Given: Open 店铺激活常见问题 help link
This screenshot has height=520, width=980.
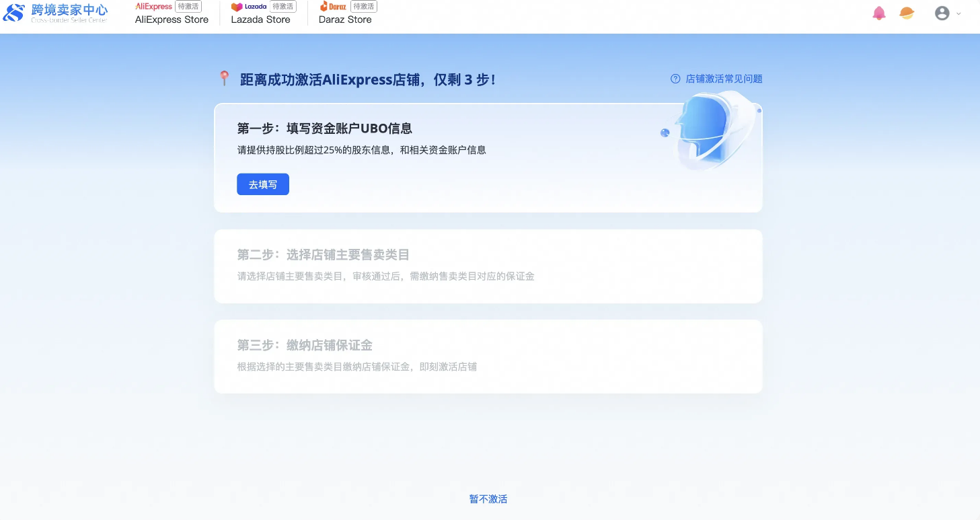Looking at the screenshot, I should [724, 79].
